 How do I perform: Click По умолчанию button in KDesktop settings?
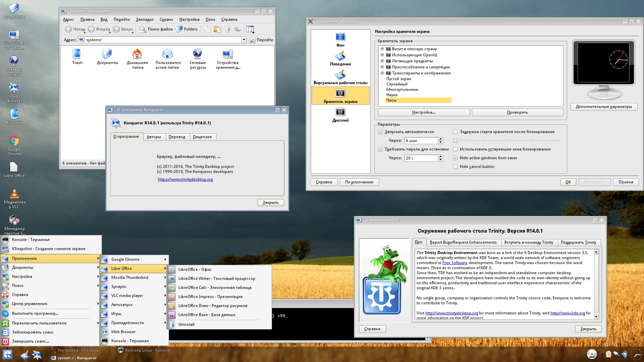tap(359, 182)
